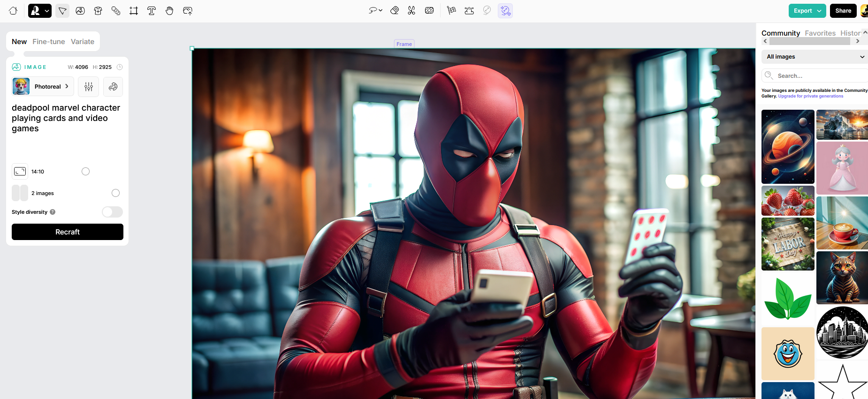This screenshot has height=399, width=868.
Task: Select the blue smiley face thumbnail
Action: click(x=788, y=354)
